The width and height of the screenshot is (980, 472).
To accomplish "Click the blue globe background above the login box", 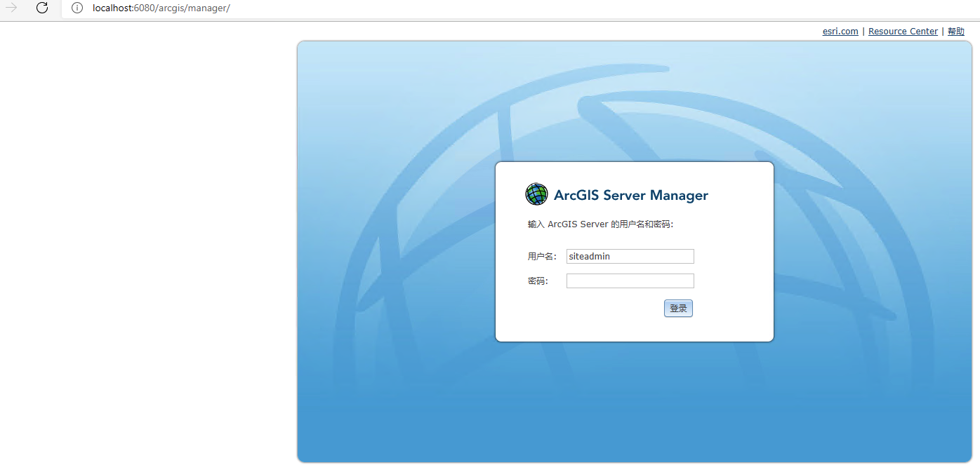I will pyautogui.click(x=632, y=105).
